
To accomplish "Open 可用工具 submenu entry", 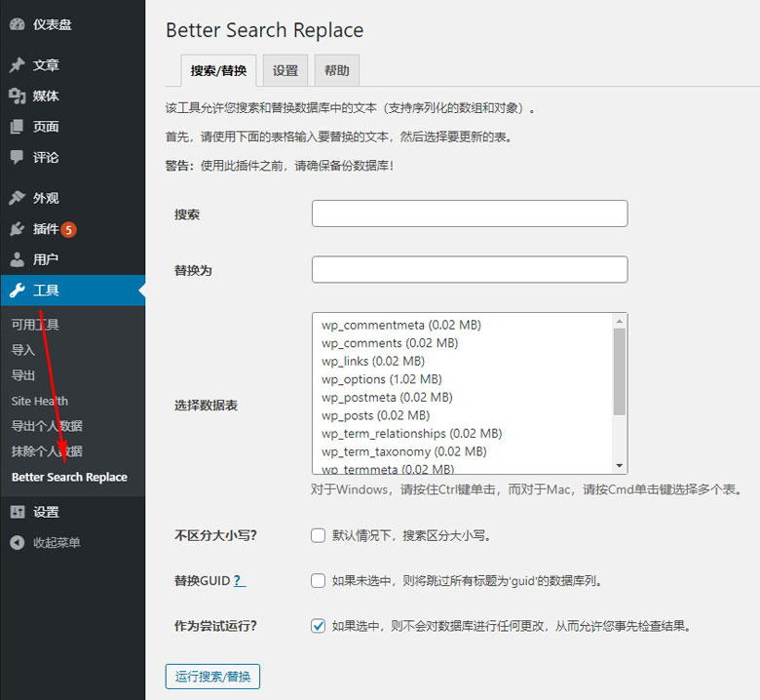I will click(35, 325).
